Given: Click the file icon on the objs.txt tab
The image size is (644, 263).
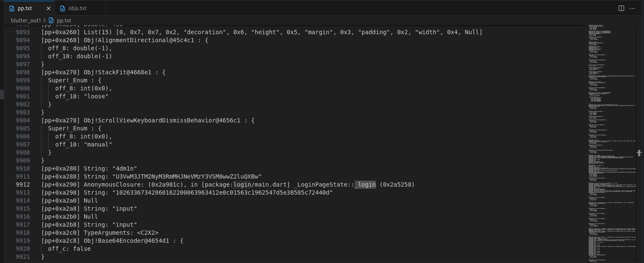Looking at the screenshot, I should [63, 8].
